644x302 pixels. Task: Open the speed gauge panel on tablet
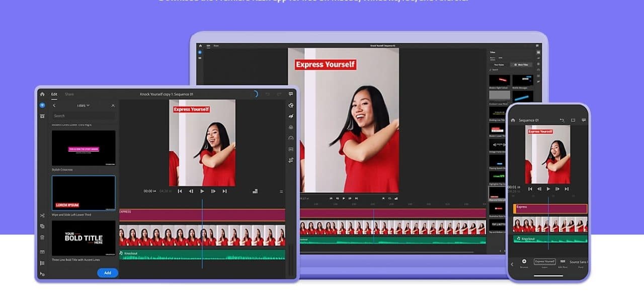point(291,138)
